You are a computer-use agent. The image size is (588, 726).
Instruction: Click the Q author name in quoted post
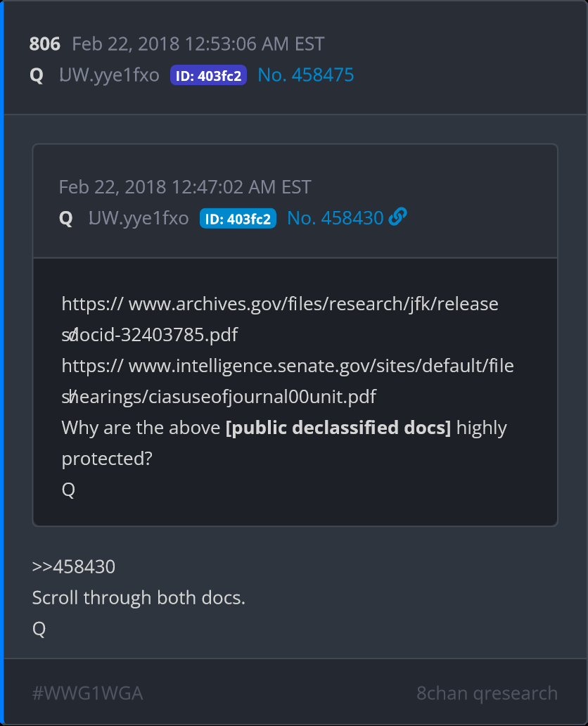tap(66, 219)
